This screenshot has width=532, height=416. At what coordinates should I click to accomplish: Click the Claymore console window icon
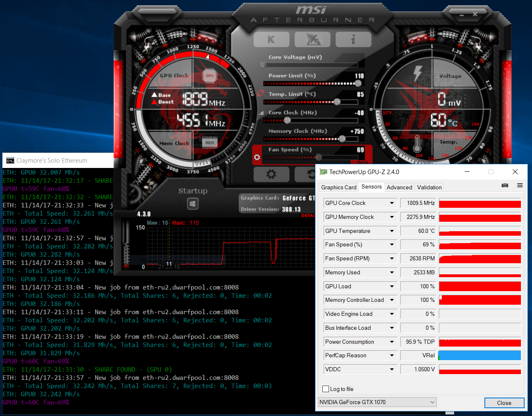pos(10,161)
